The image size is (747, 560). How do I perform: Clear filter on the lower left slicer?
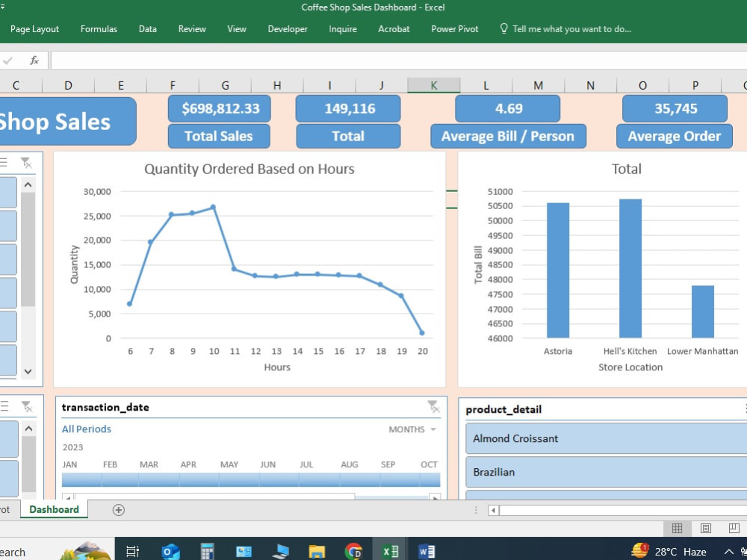[x=27, y=406]
